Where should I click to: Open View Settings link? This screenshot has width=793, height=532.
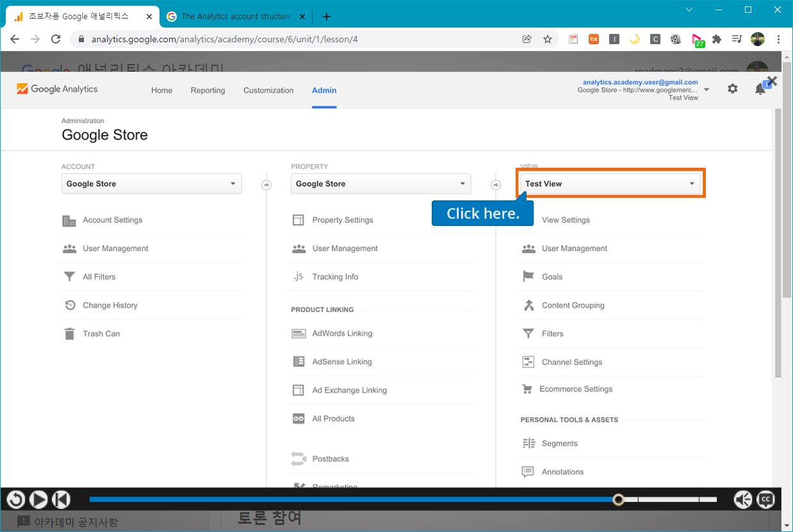[566, 220]
